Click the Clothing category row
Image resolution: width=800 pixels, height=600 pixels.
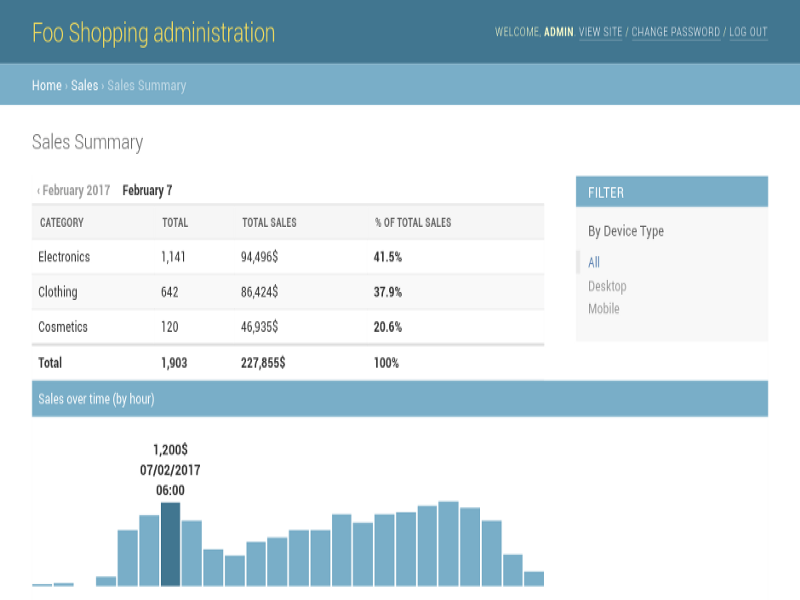[x=57, y=292]
